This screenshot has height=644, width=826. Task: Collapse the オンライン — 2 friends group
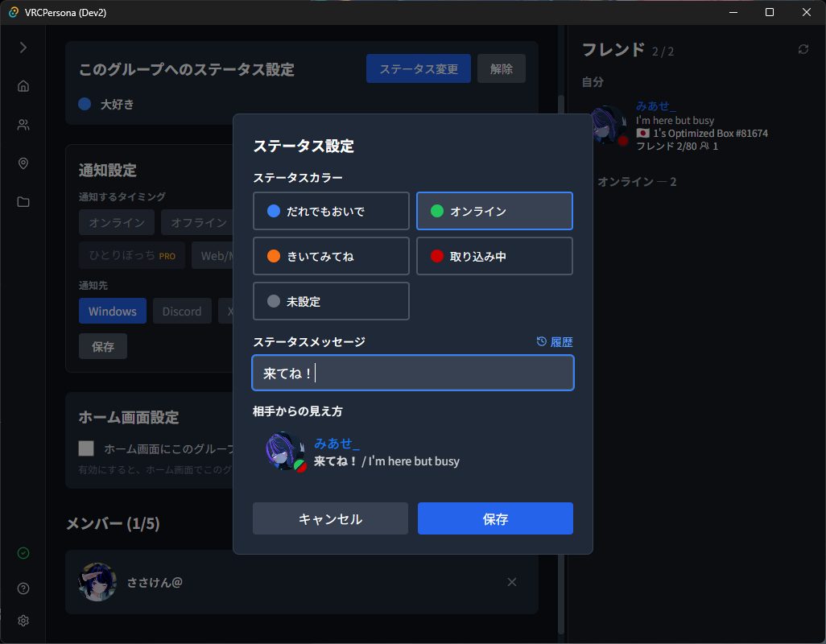point(637,181)
